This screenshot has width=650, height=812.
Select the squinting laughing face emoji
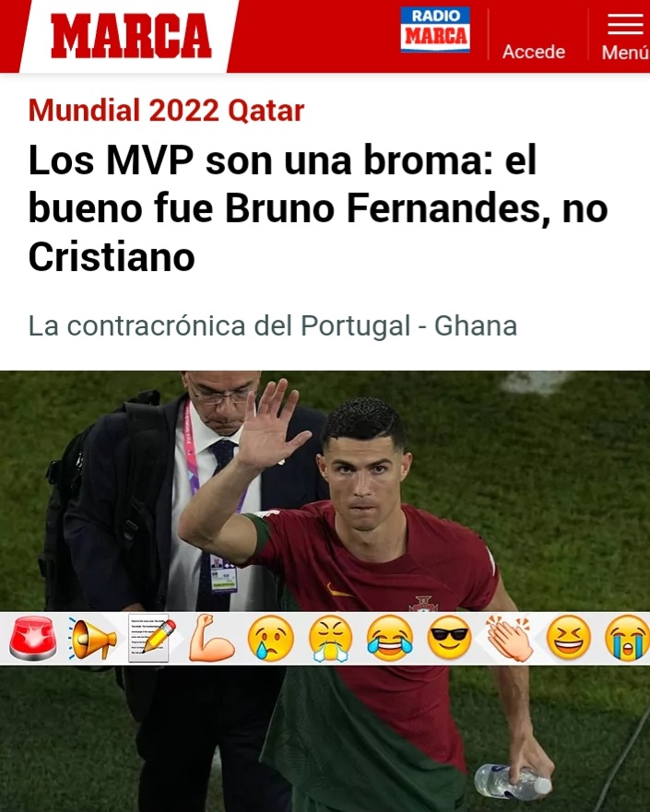569,638
